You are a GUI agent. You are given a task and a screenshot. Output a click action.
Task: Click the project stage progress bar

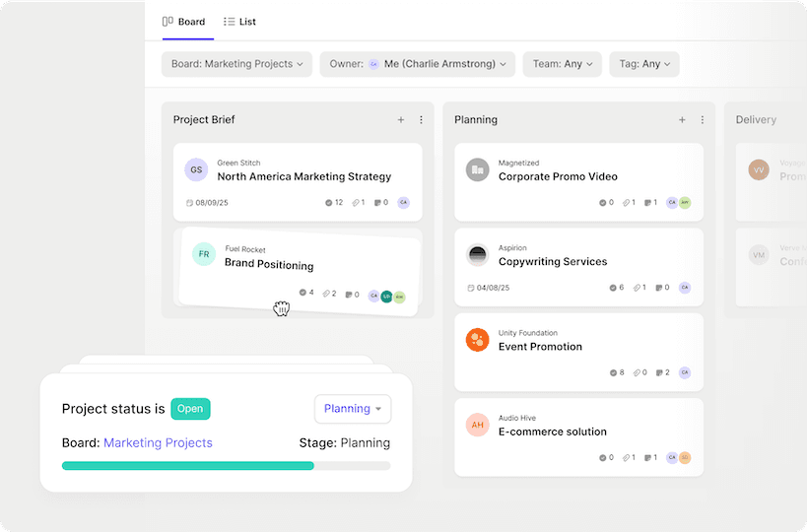click(x=226, y=466)
